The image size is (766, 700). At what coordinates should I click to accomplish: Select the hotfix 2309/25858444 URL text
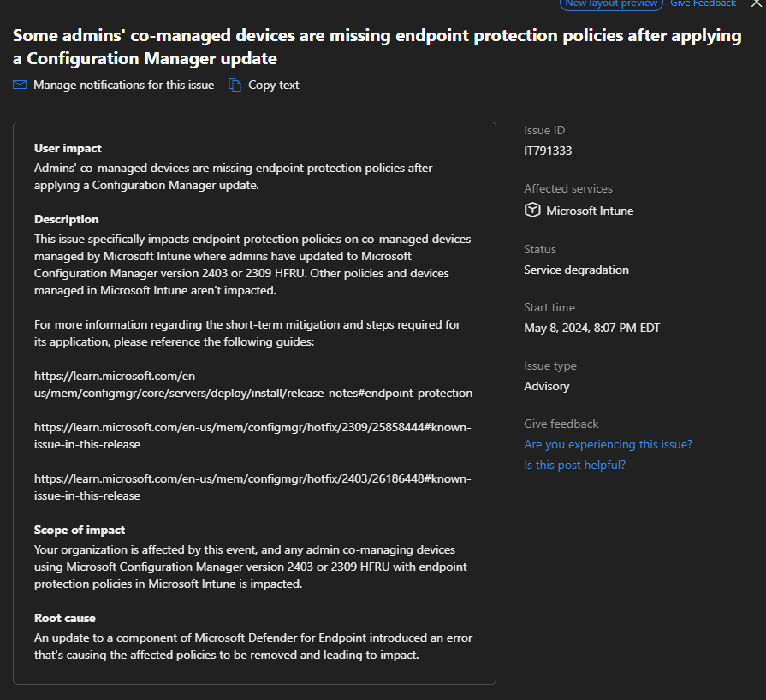coord(252,436)
